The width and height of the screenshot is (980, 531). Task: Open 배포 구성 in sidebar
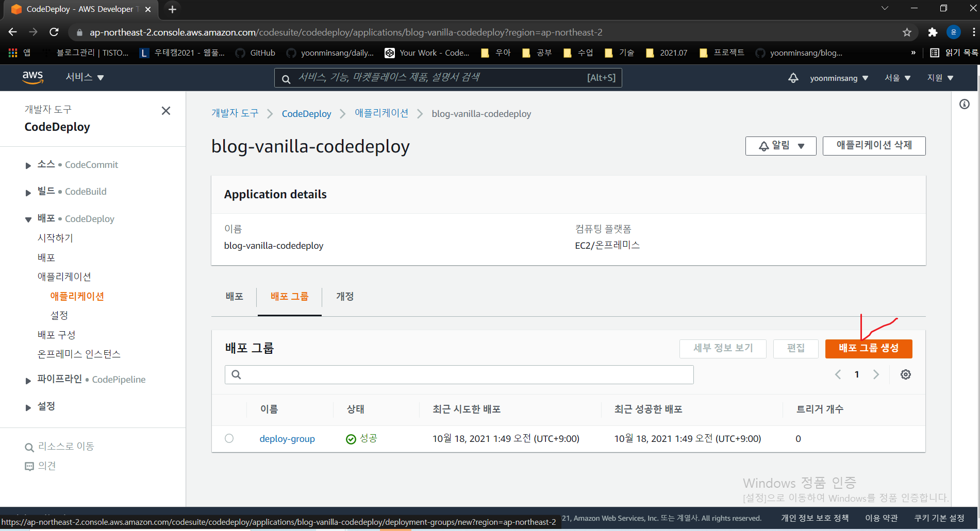click(56, 335)
